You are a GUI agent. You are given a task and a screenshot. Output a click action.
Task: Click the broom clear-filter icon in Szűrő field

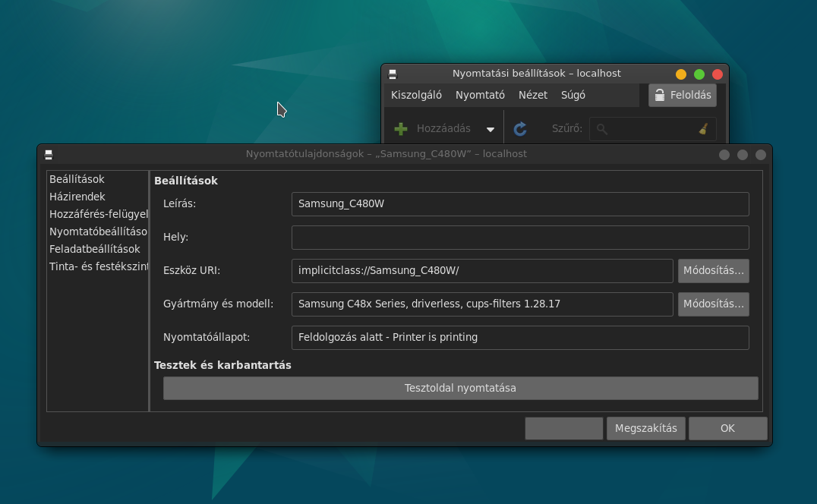pyautogui.click(x=703, y=128)
